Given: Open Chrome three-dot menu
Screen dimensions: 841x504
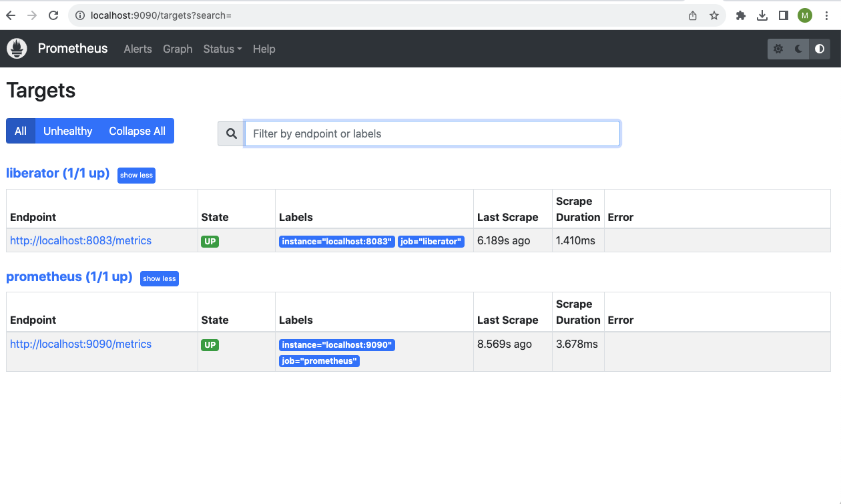Looking at the screenshot, I should [827, 15].
